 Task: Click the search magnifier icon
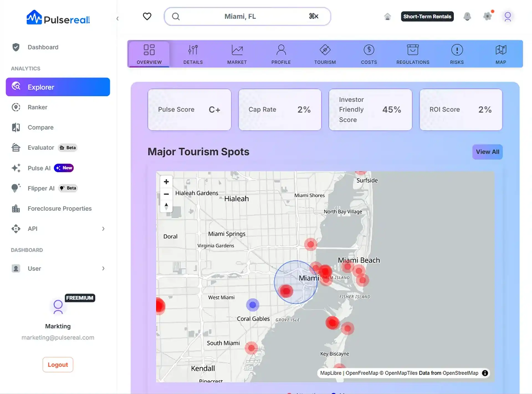(x=176, y=16)
